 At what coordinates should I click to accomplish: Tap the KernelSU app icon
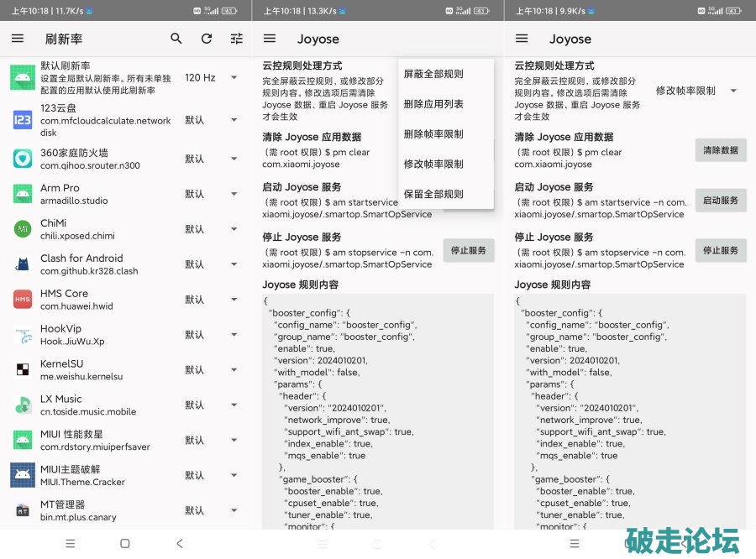(x=23, y=369)
